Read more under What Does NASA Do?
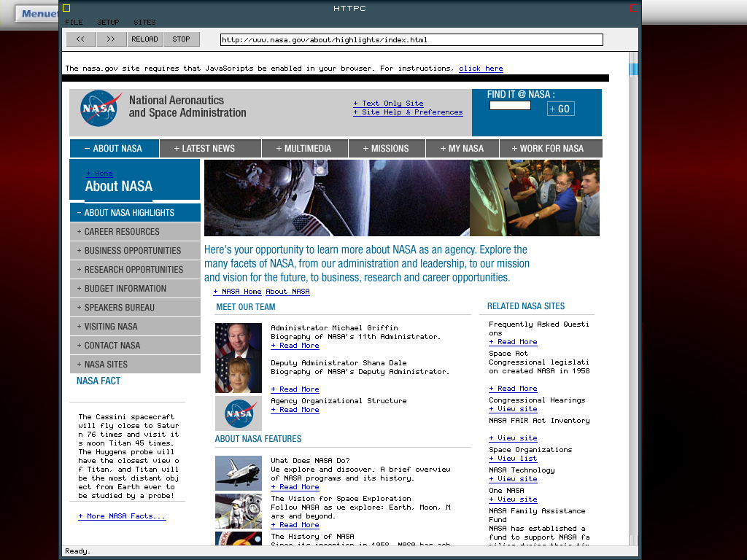 click(x=295, y=487)
